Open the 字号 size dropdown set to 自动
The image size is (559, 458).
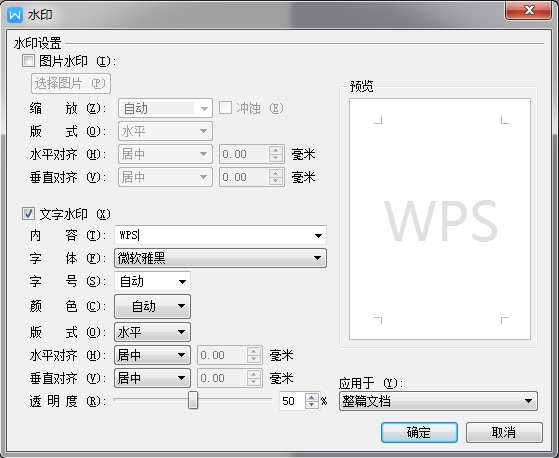coord(152,282)
